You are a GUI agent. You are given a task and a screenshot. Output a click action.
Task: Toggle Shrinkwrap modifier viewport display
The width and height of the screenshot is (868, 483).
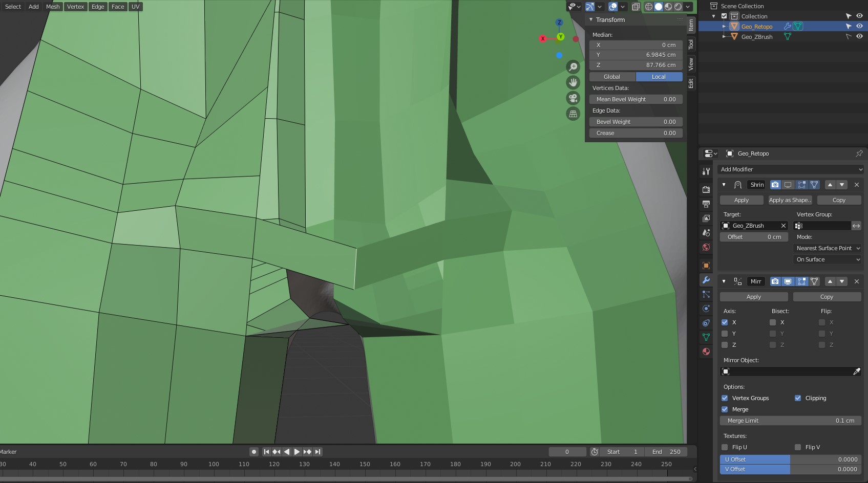788,185
